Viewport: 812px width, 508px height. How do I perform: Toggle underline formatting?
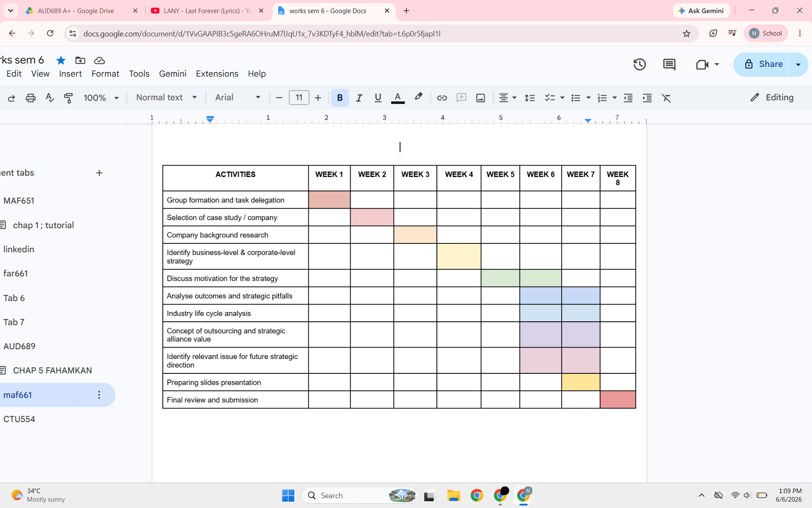click(x=378, y=98)
